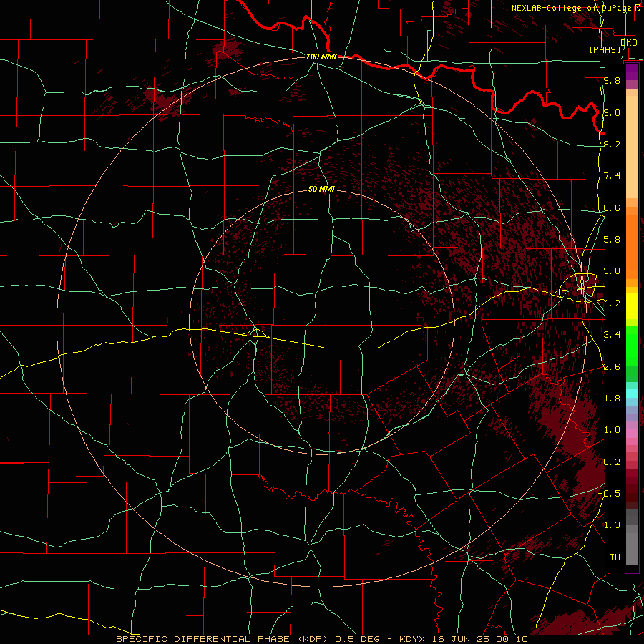Click the 2.6 value on color scale
Image resolution: width=644 pixels, height=644 pixels.
(x=612, y=367)
